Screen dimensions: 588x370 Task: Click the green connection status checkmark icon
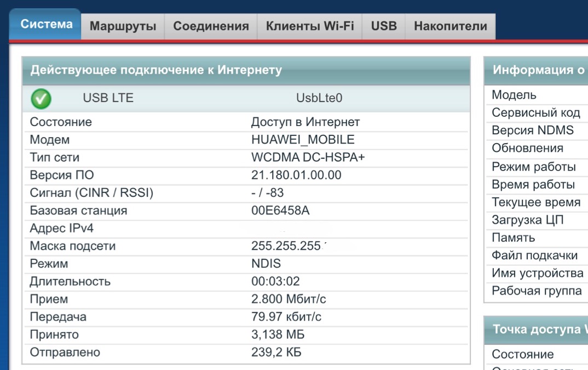pos(41,99)
